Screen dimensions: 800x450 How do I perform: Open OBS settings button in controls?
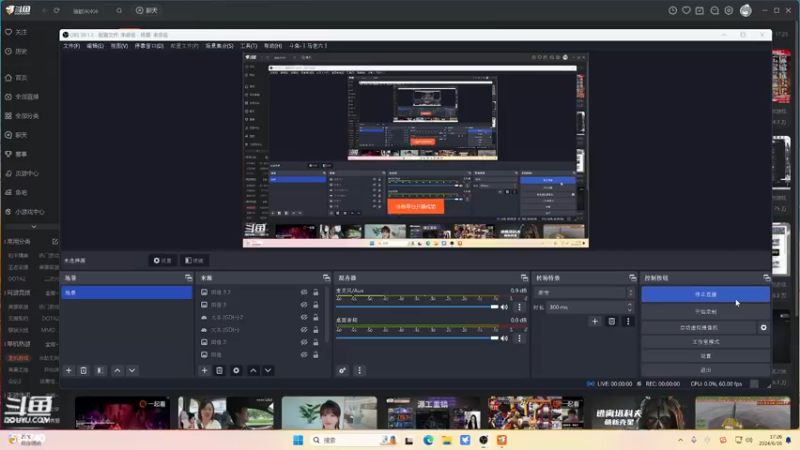click(x=706, y=356)
